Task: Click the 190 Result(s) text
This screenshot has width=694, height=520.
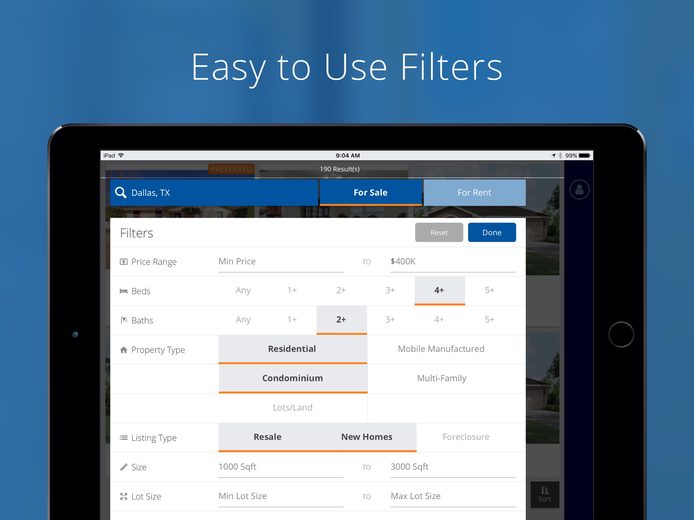Action: pyautogui.click(x=339, y=169)
